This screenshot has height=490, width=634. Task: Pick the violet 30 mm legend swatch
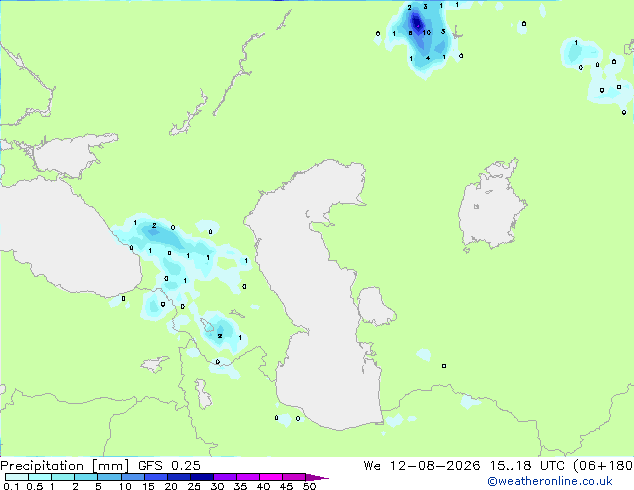[225, 477]
